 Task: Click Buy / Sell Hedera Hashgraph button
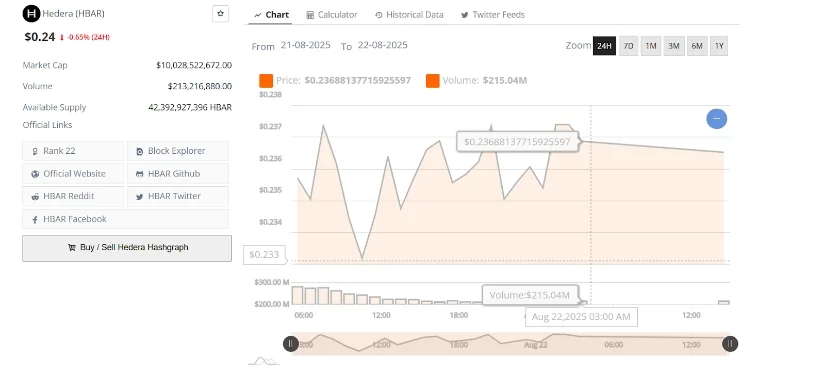[127, 248]
